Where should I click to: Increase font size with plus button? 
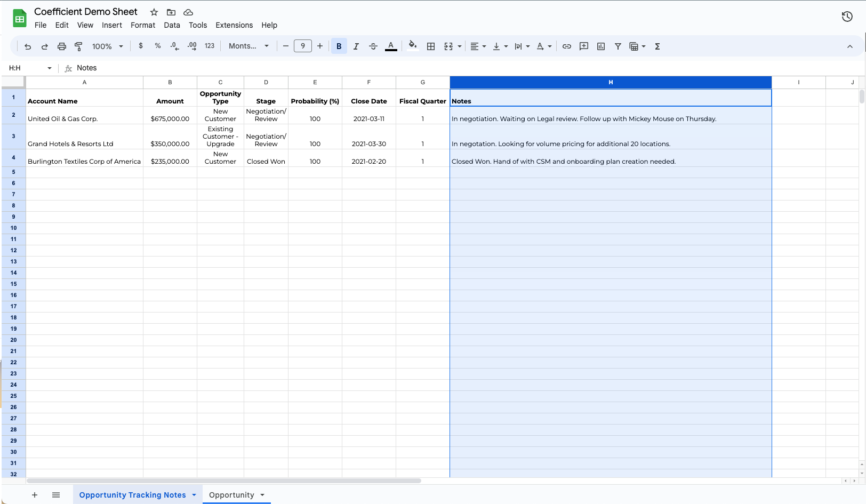point(320,46)
